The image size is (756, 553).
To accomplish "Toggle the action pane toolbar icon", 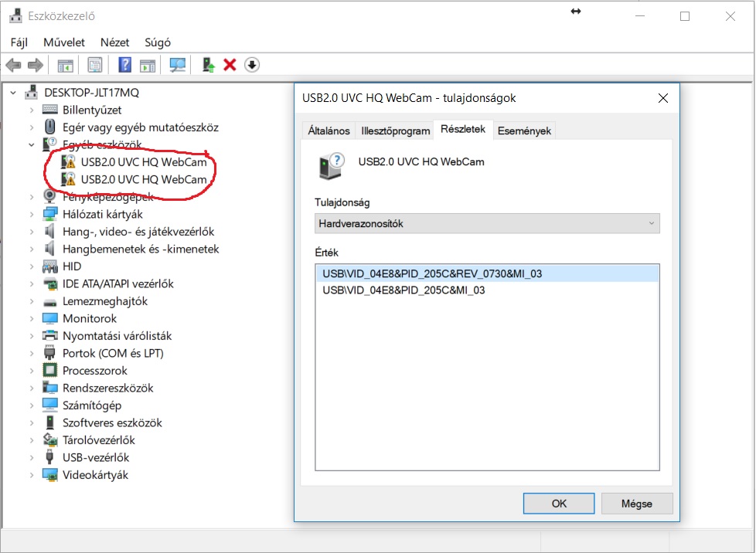I will 148,65.
